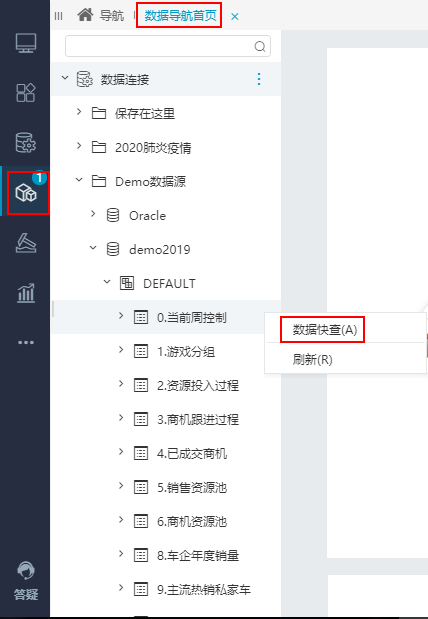Open the 数据连接 vertical dots menu
This screenshot has width=428, height=619.
pyautogui.click(x=259, y=79)
